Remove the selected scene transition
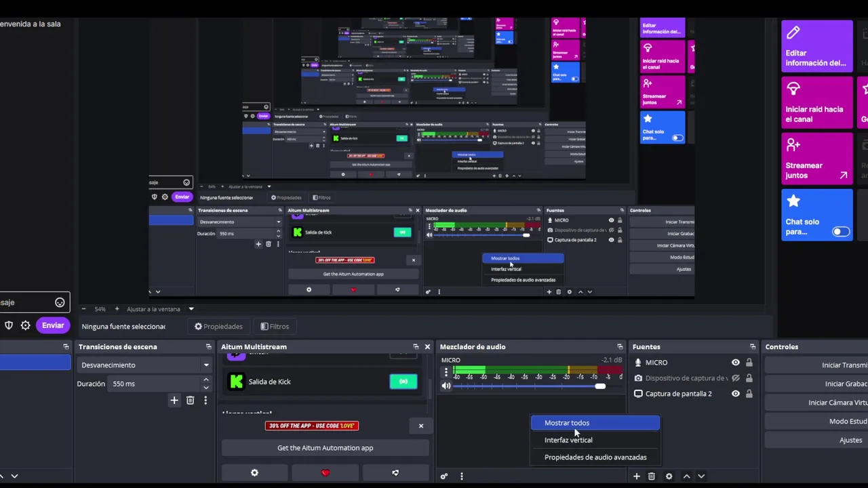Screen dimensions: 868x488 tap(190, 401)
